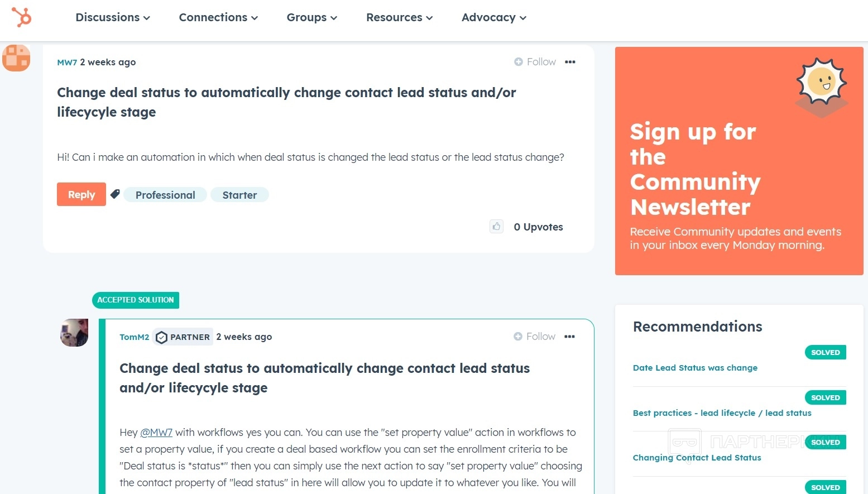
Task: Click the upvote thumbs-up icon
Action: (496, 226)
